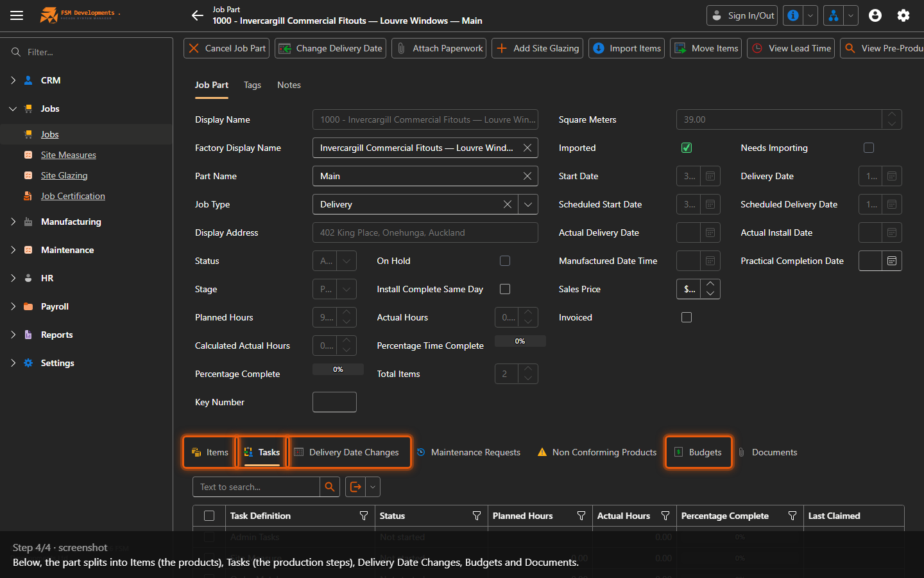Go back using the arrow icon
924x578 pixels.
198,15
